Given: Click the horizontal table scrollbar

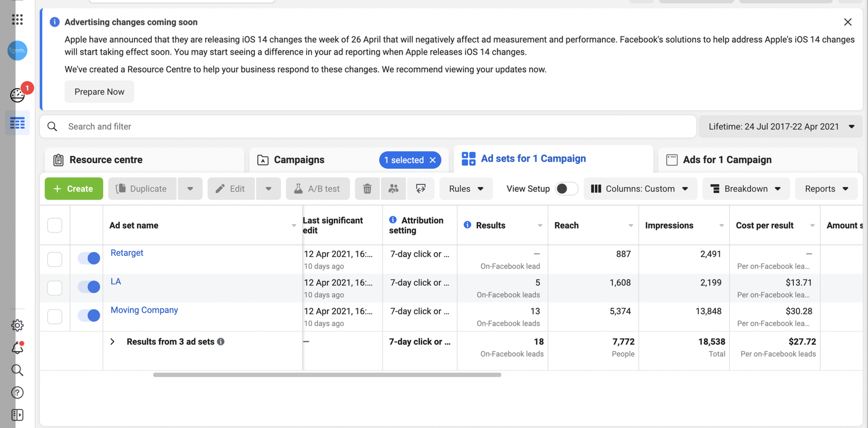Looking at the screenshot, I should [327, 375].
